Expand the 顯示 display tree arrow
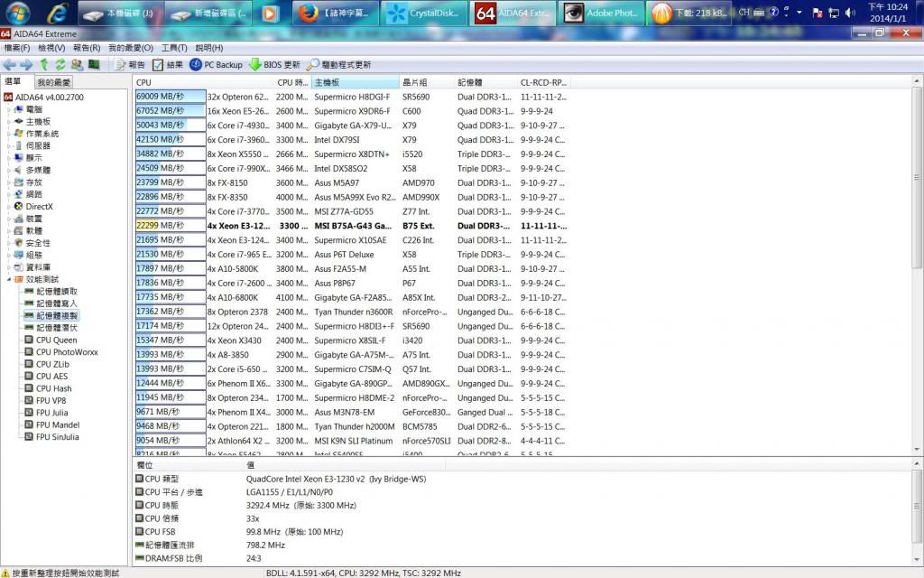This screenshot has height=578, width=924. (8, 158)
